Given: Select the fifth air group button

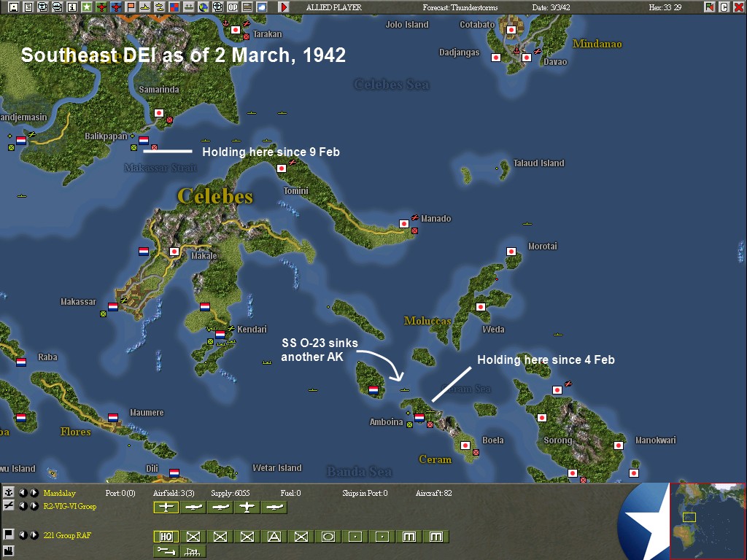Looking at the screenshot, I should tap(274, 507).
